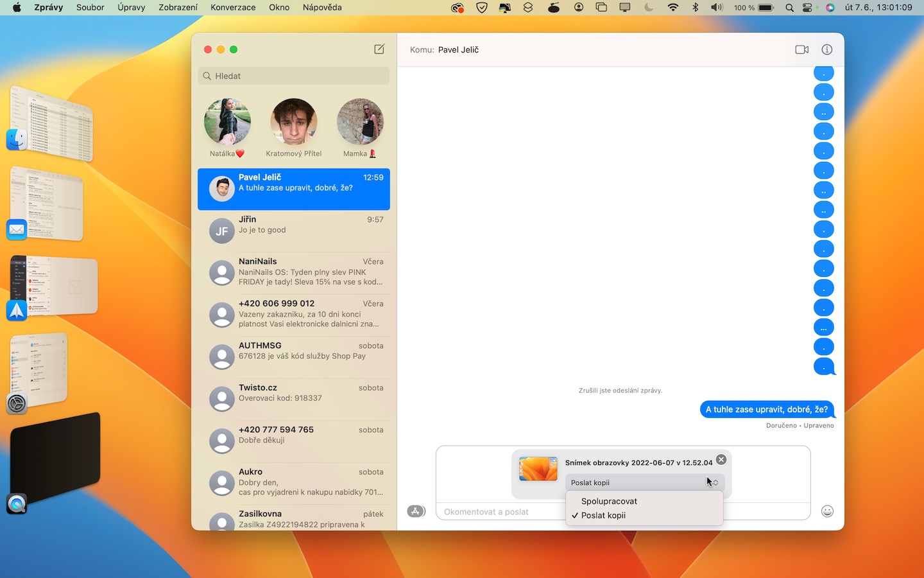Open the NaniNails conversation

click(x=294, y=273)
